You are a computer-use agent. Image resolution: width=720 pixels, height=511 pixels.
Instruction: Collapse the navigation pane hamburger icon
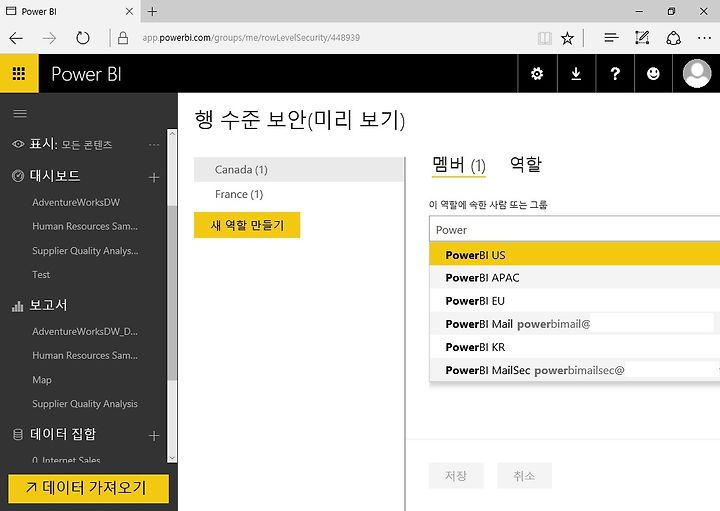(20, 113)
